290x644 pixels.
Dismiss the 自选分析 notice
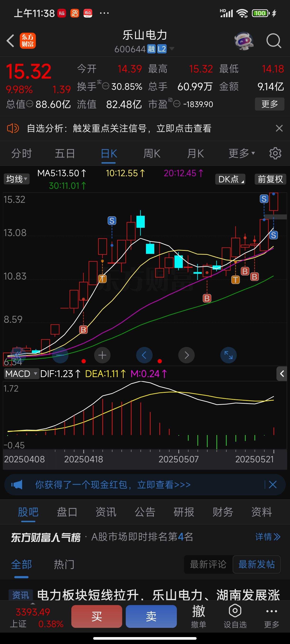(279, 128)
